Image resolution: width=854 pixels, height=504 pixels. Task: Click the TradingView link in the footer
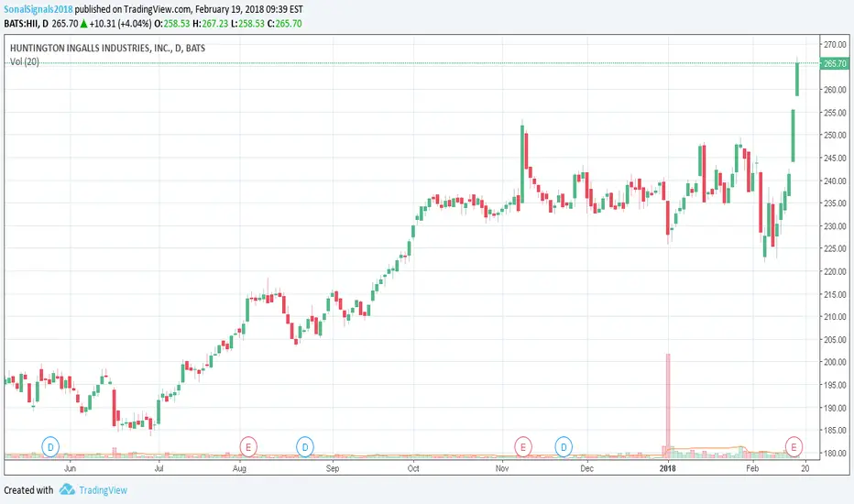click(x=103, y=490)
